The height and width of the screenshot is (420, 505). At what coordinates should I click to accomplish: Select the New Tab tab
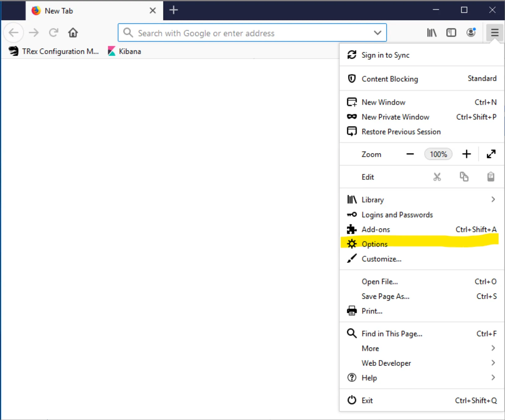click(94, 11)
